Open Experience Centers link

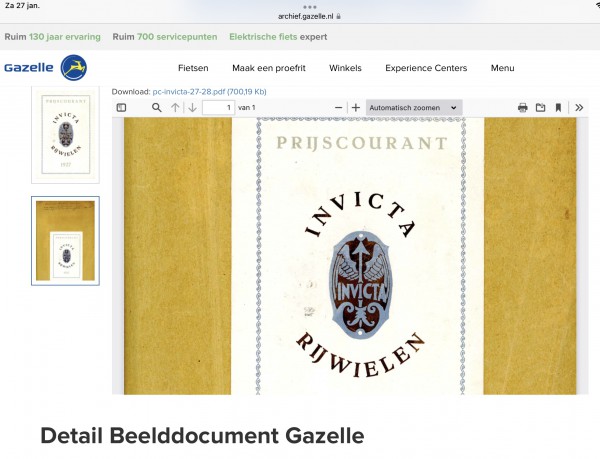426,68
